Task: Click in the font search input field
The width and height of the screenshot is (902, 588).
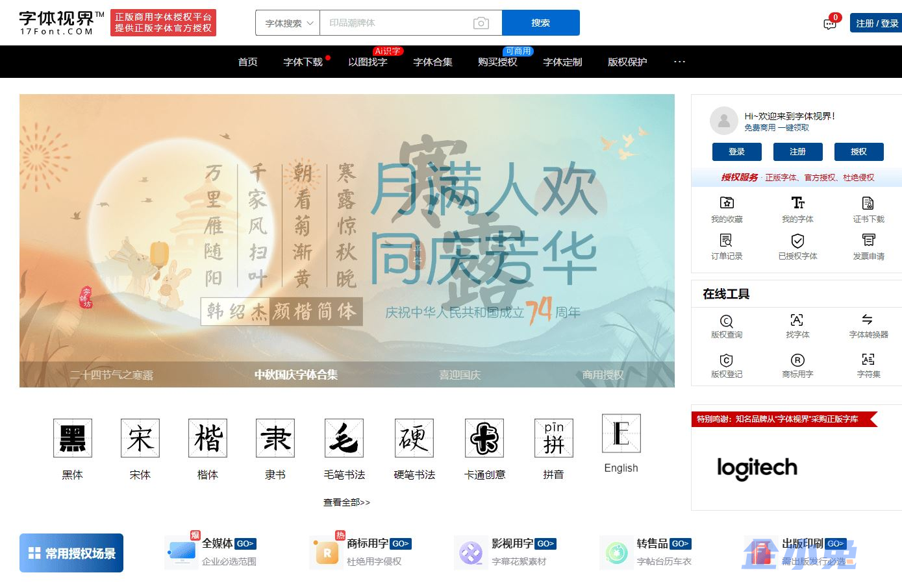Action: click(x=396, y=23)
